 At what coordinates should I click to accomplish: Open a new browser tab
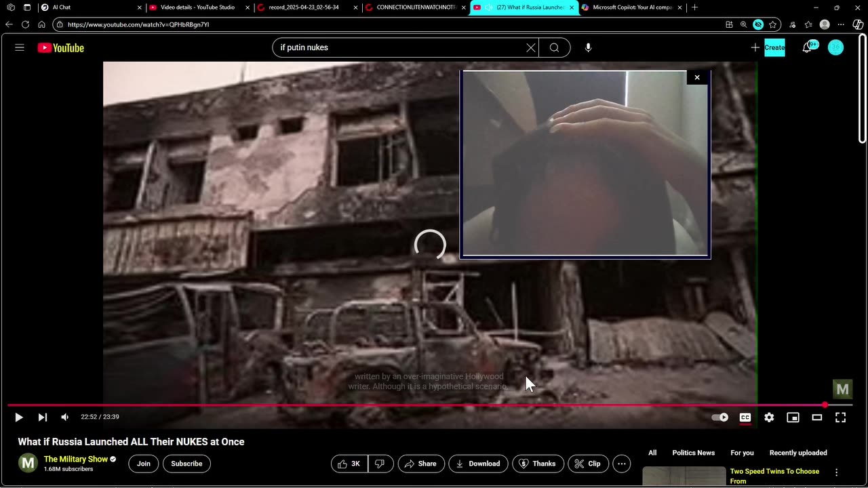[x=694, y=7]
